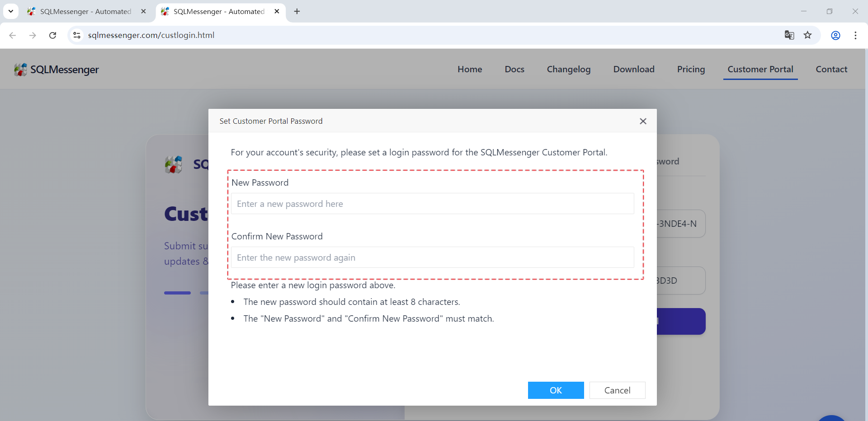Close the Set Customer Portal Password dialog

643,121
